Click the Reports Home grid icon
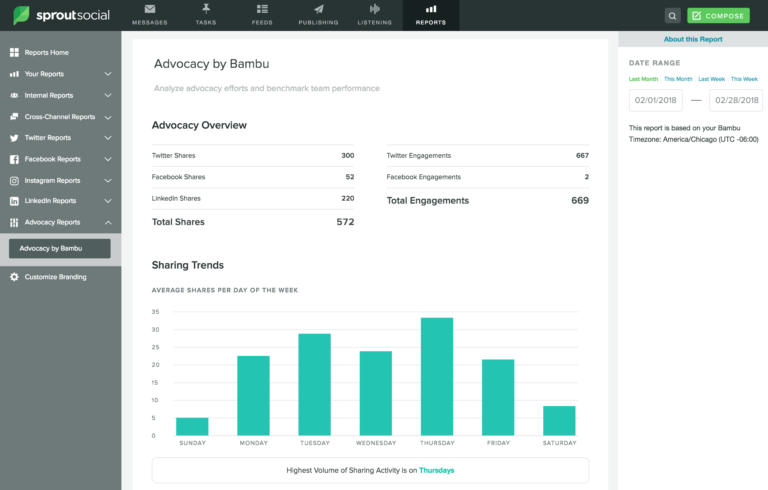This screenshot has width=768, height=490. pyautogui.click(x=14, y=52)
